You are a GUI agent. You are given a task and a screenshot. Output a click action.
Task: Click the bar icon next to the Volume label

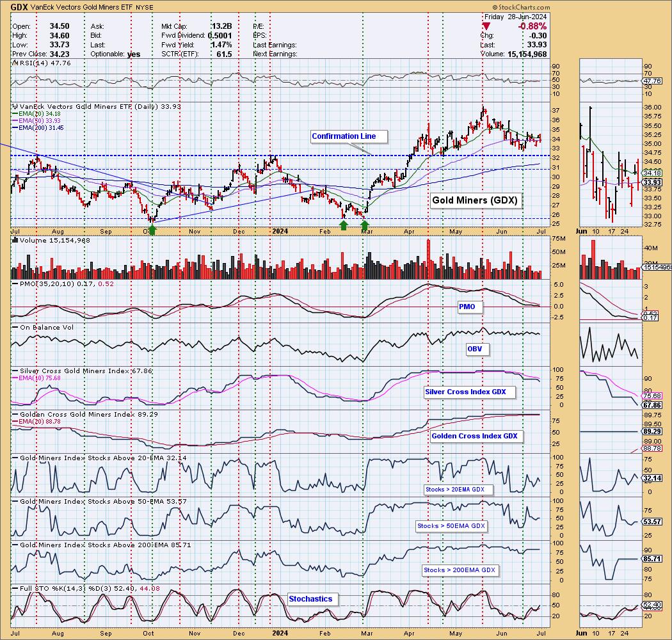(15, 241)
